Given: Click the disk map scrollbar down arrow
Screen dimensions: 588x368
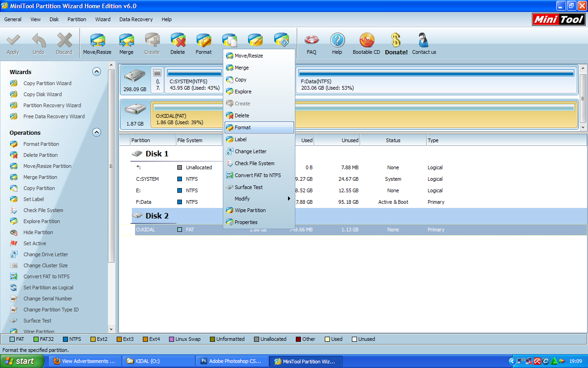Looking at the screenshot, I should click(x=583, y=127).
